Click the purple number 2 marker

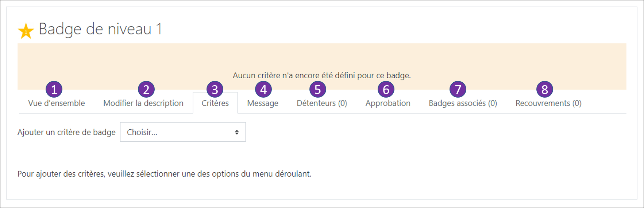146,89
